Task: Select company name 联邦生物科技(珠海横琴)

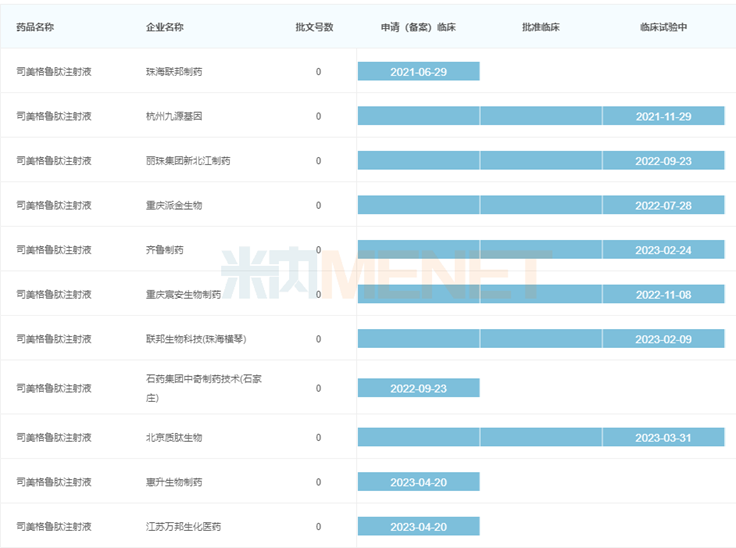Action: (196, 339)
